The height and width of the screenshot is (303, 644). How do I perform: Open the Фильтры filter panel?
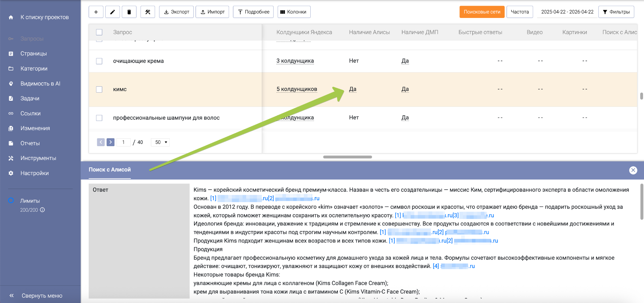pyautogui.click(x=616, y=12)
